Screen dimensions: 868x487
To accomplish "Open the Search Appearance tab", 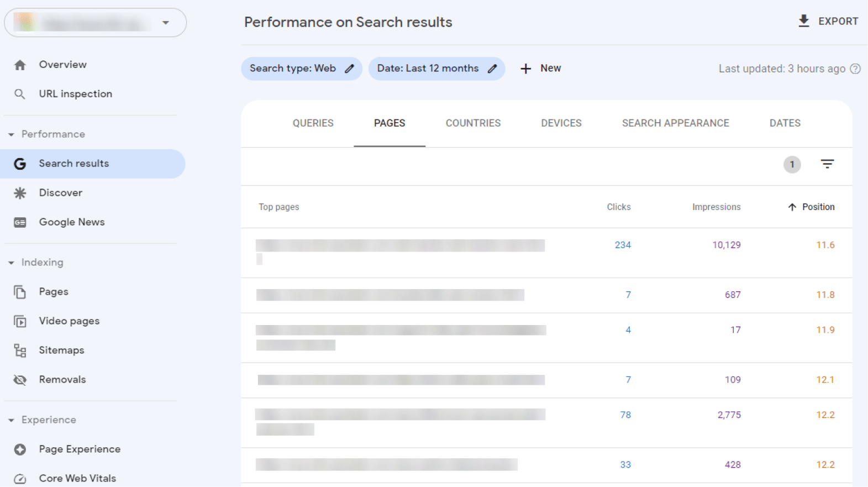I will pos(675,123).
